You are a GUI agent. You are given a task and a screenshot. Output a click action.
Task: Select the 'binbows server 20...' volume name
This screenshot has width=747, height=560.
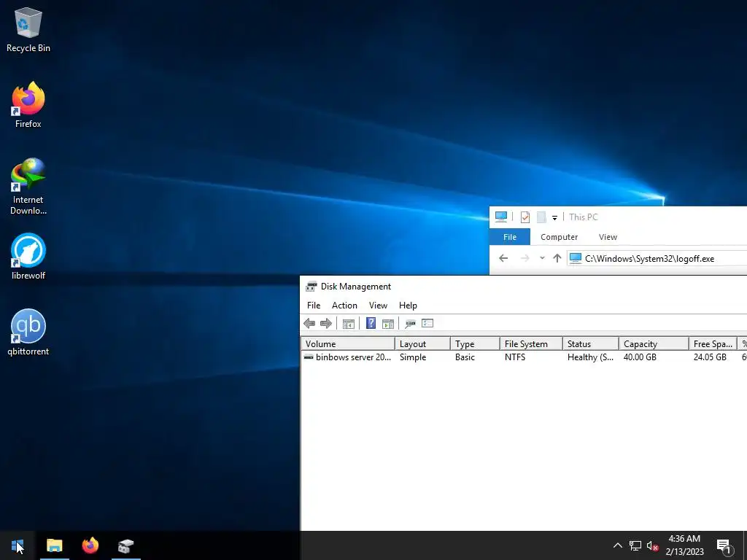click(353, 357)
